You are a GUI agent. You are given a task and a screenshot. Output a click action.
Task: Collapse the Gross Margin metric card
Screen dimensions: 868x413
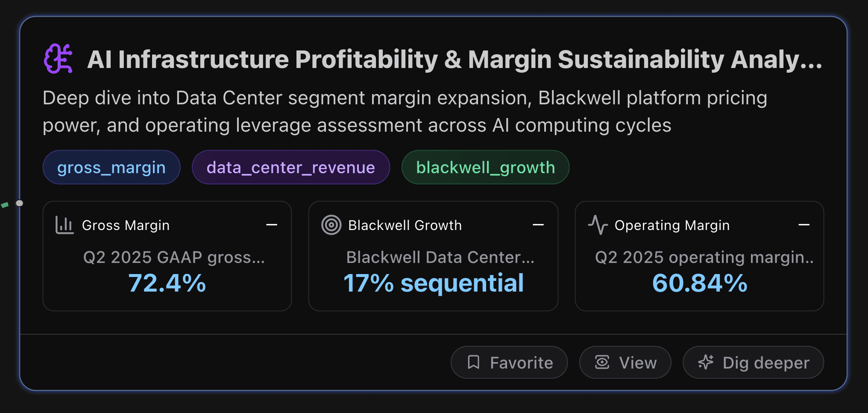[273, 224]
